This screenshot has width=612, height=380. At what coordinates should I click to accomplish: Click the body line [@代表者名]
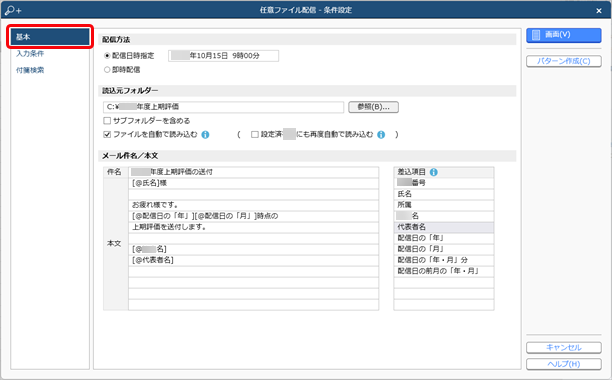click(254, 260)
